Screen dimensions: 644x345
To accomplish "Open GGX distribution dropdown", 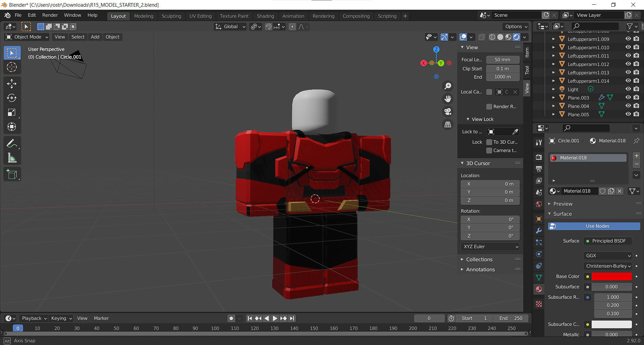I will [607, 256].
